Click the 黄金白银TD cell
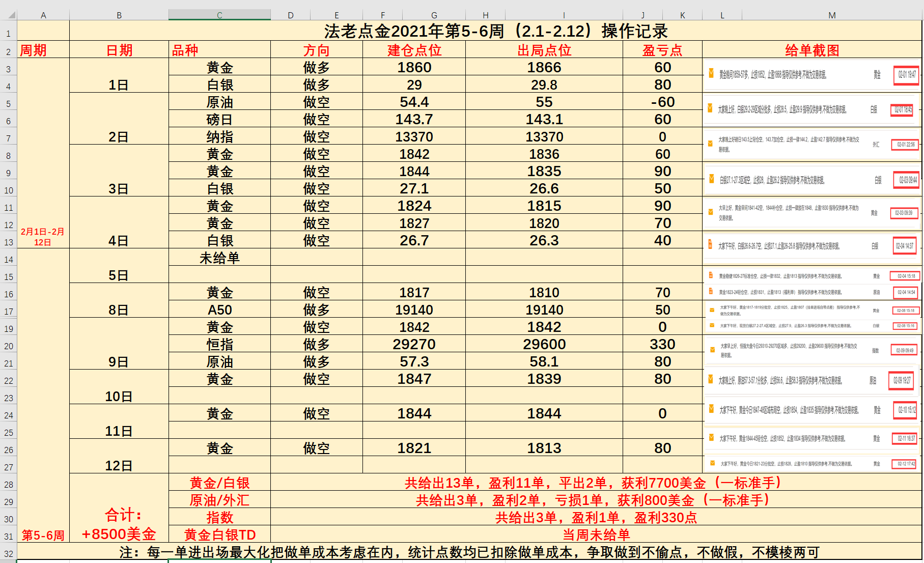The width and height of the screenshot is (924, 563). (219, 534)
